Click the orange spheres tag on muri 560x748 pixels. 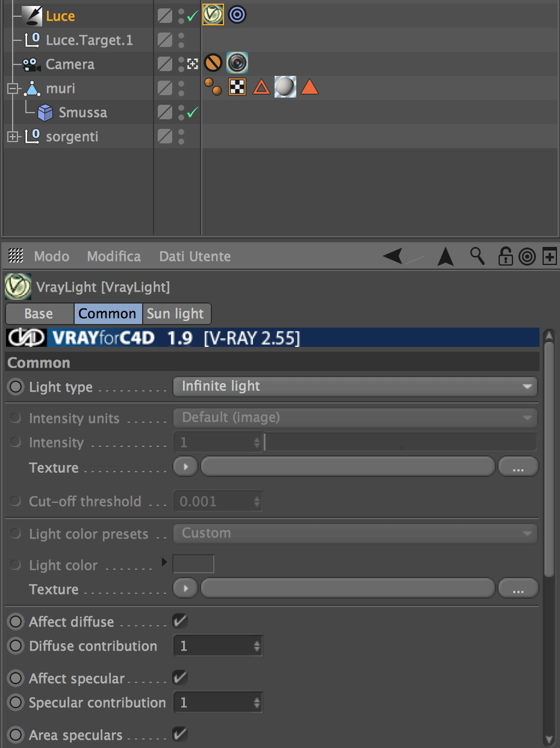coord(213,87)
